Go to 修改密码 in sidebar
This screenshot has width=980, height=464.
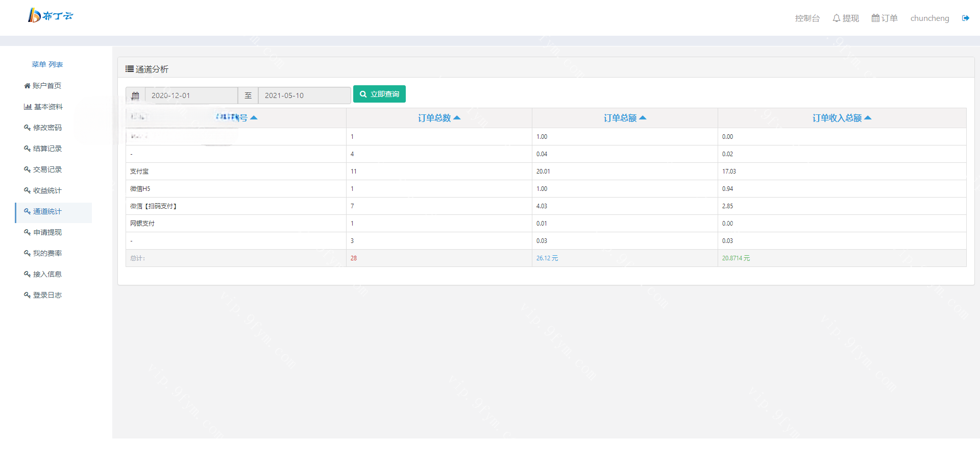coord(47,128)
